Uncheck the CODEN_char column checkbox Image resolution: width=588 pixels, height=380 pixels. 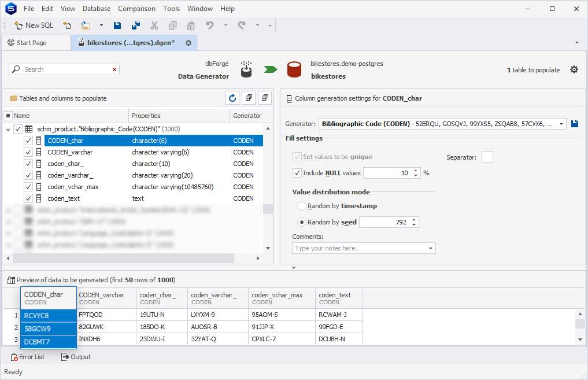[x=28, y=141]
